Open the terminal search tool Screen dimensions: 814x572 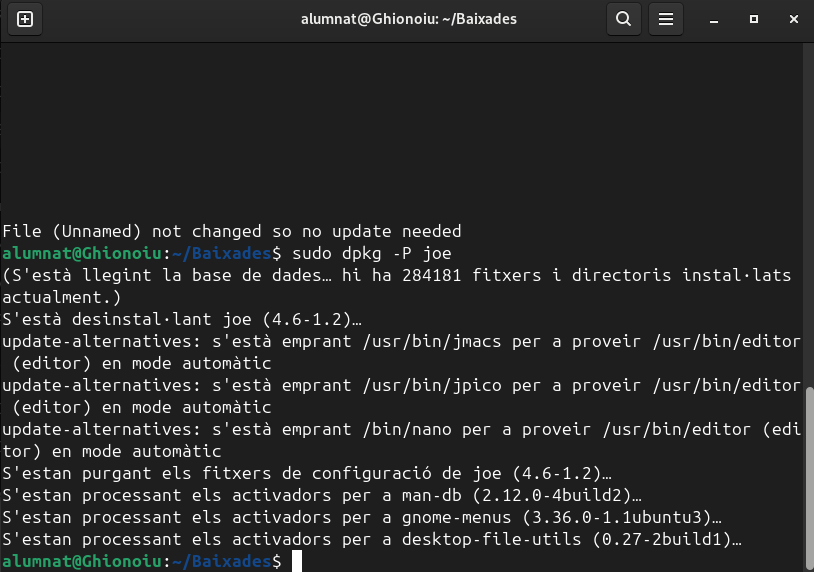[623, 19]
